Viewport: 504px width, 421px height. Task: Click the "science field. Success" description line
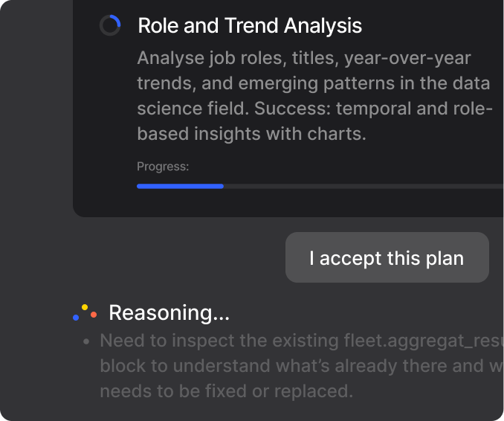pos(314,109)
